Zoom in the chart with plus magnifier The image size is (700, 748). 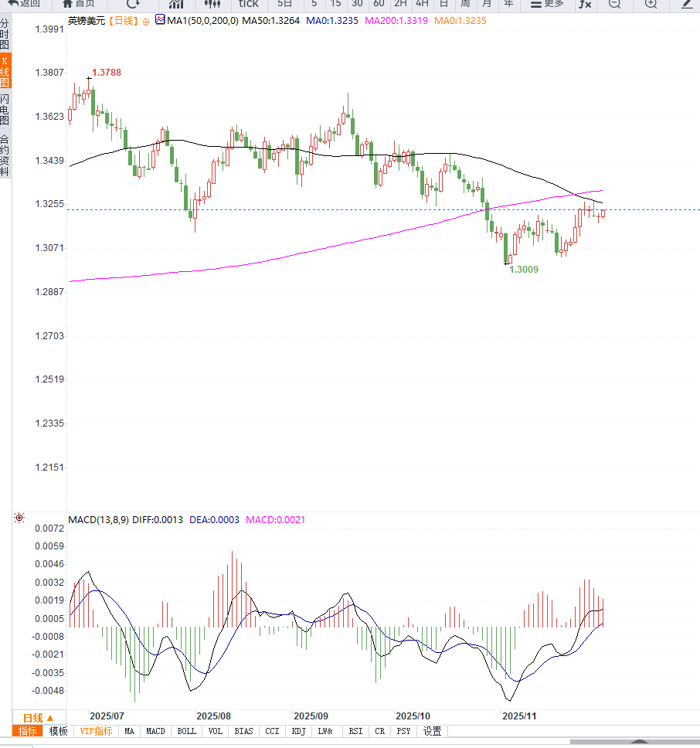coord(651,3)
